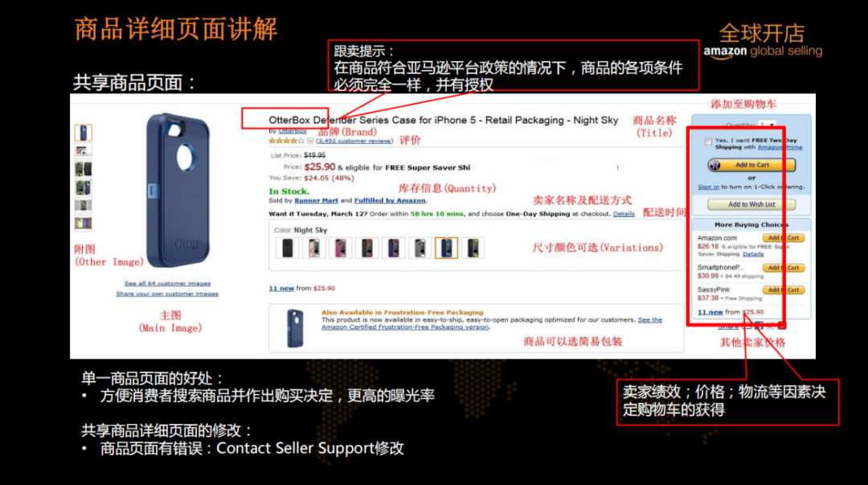
Task: Select the highlighted Night Sky color swatch
Action: (446, 248)
